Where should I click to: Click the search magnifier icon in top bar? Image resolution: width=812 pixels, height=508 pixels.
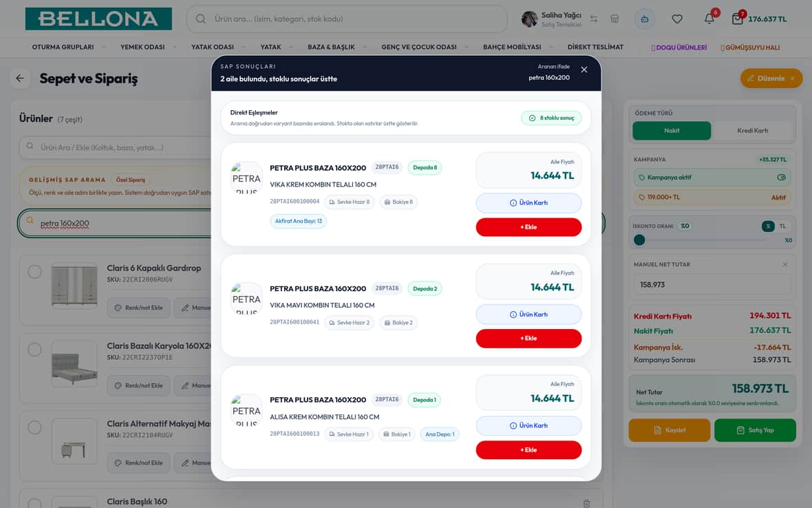click(x=201, y=19)
